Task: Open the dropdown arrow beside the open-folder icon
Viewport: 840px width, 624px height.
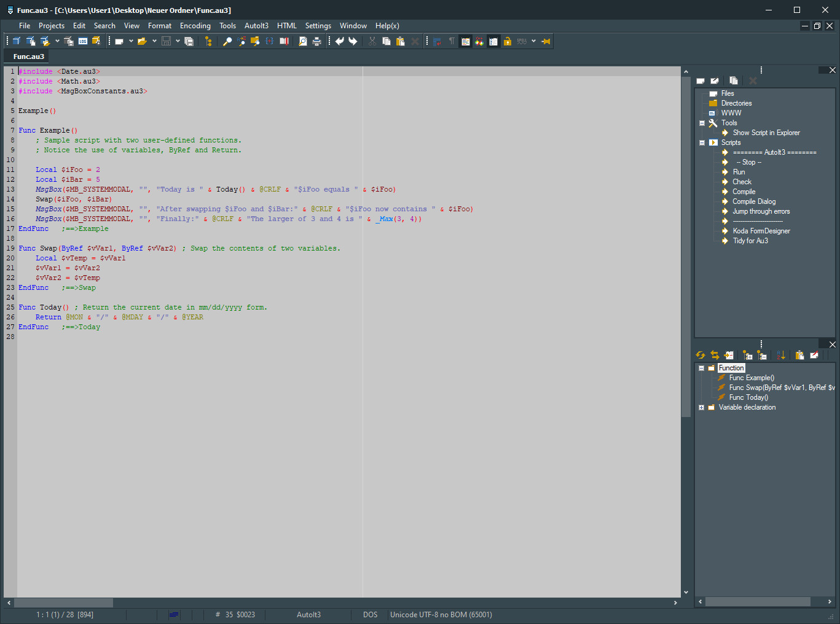Action: (x=154, y=41)
